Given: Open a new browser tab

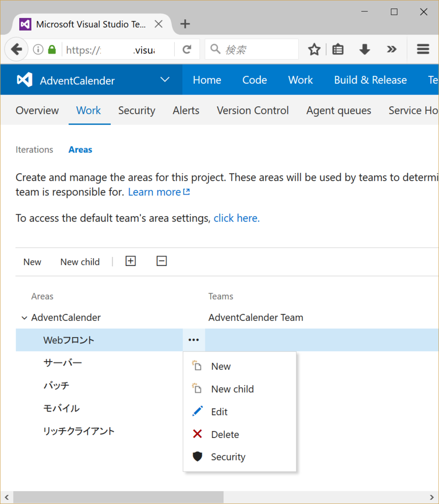Looking at the screenshot, I should 185,24.
